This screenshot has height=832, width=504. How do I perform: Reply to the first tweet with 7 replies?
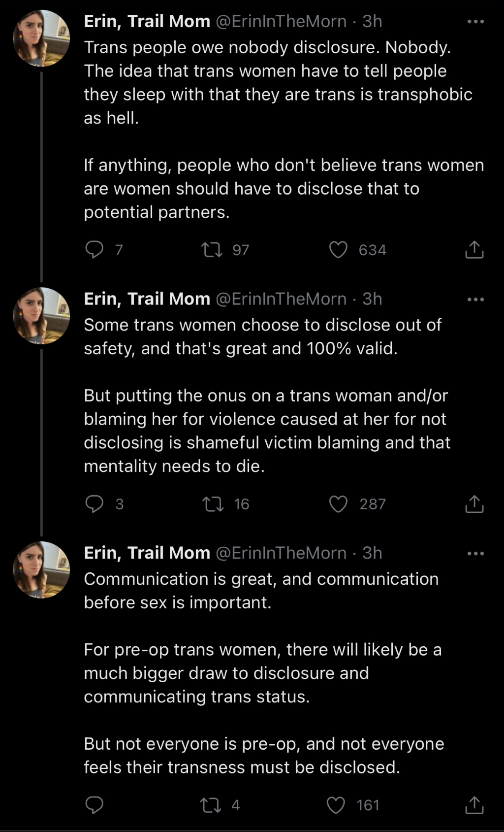tap(94, 250)
